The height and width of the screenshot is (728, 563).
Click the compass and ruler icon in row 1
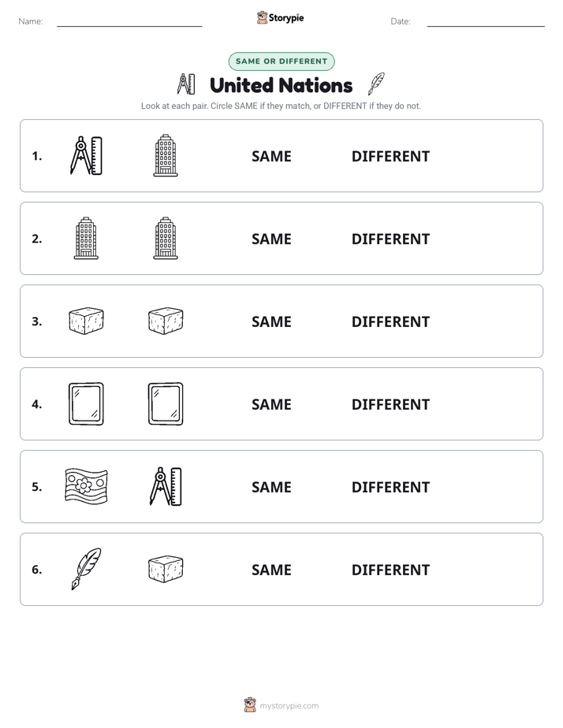pos(86,155)
